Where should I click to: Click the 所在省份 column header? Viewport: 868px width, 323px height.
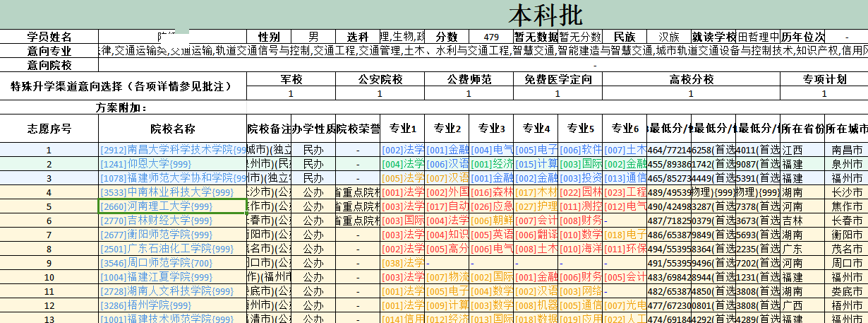(802, 129)
